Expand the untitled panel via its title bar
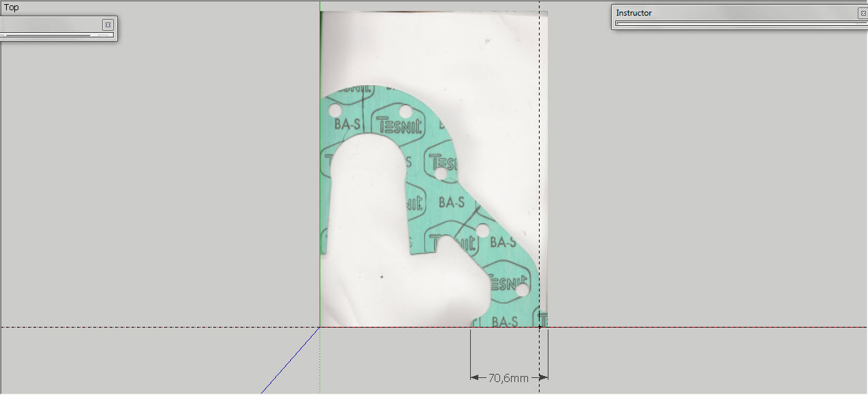Viewport: 868px width, 395px height. point(48,24)
